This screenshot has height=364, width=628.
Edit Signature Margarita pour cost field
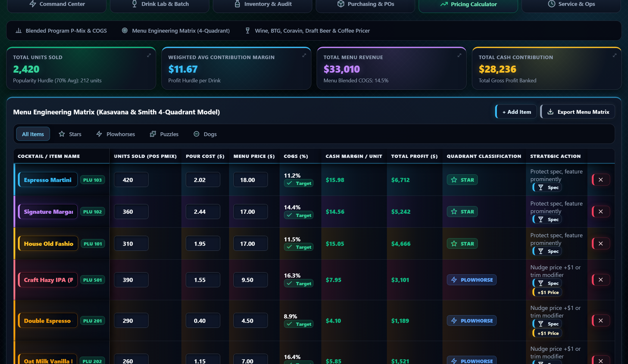[203, 211]
